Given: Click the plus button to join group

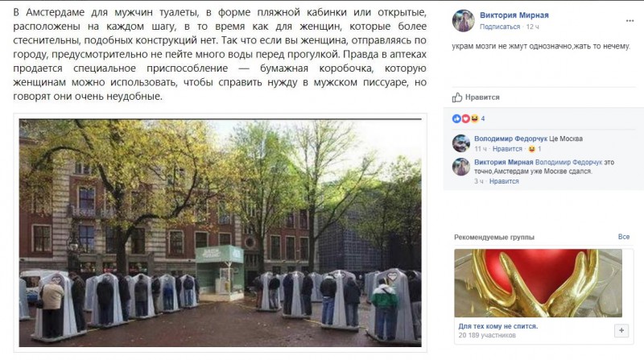Looking at the screenshot, I should 621,330.
